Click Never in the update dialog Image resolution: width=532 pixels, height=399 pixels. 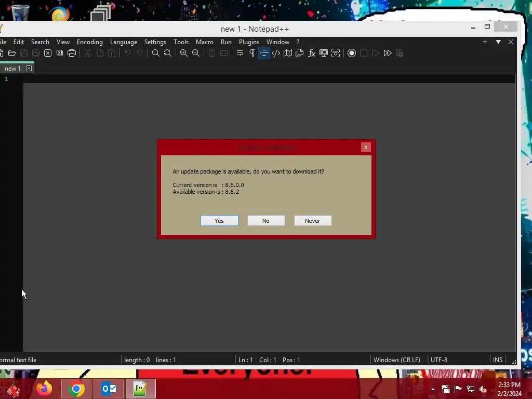[x=312, y=220]
